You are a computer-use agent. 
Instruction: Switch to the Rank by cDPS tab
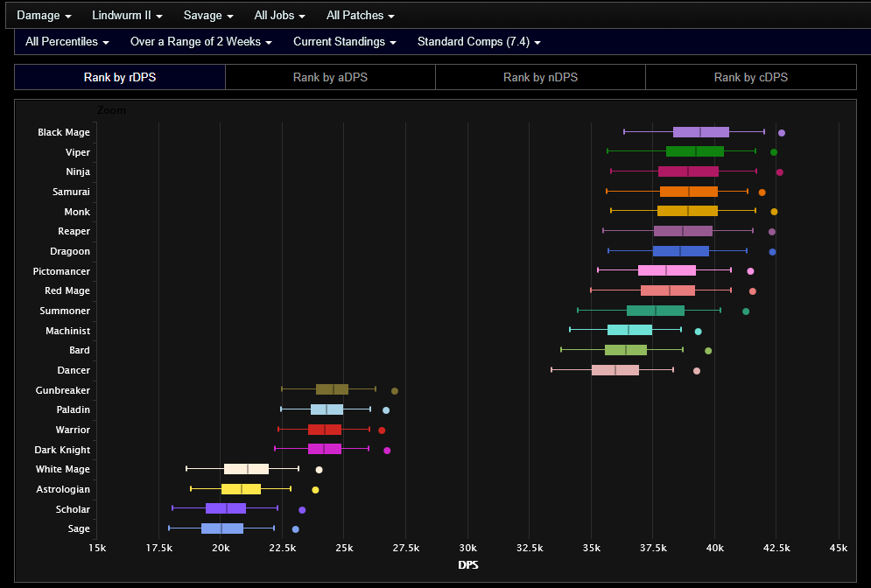click(751, 77)
